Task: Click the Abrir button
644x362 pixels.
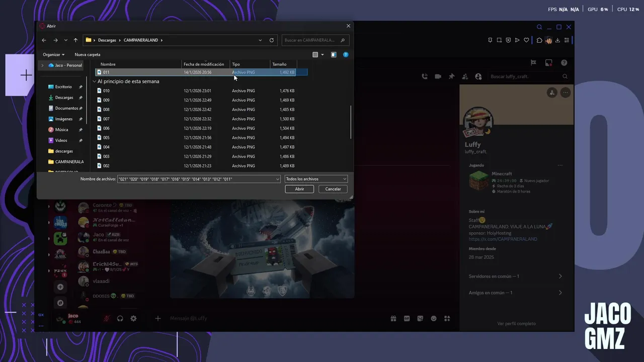Action: (x=299, y=189)
